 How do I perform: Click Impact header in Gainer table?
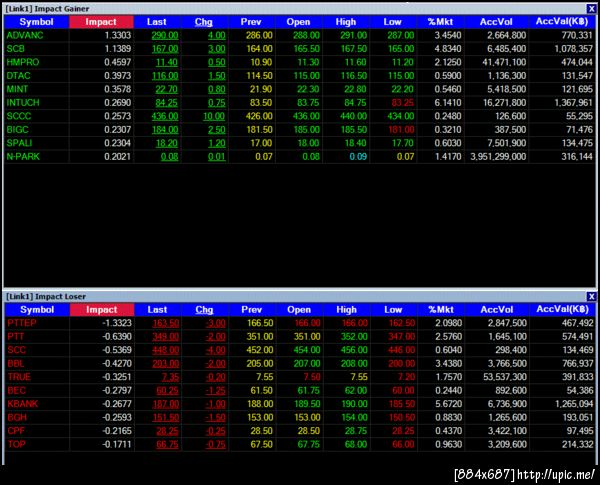pyautogui.click(x=101, y=22)
